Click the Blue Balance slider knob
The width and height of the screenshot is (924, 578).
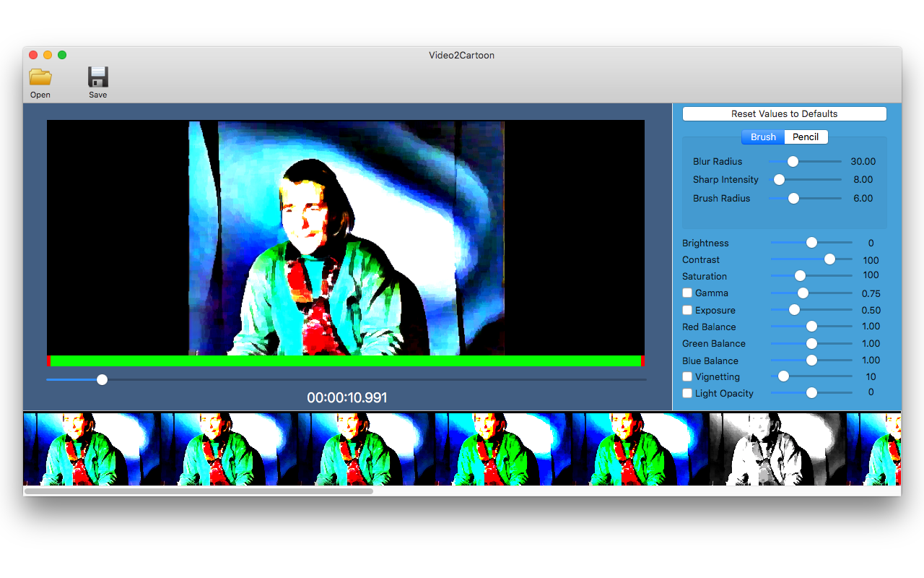[811, 360]
